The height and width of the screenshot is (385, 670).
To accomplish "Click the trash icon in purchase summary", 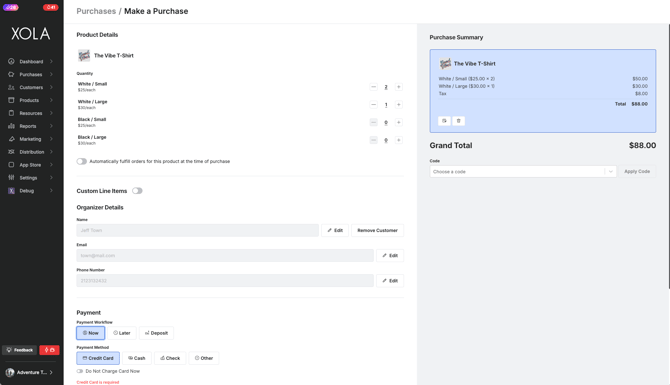I will 458,121.
